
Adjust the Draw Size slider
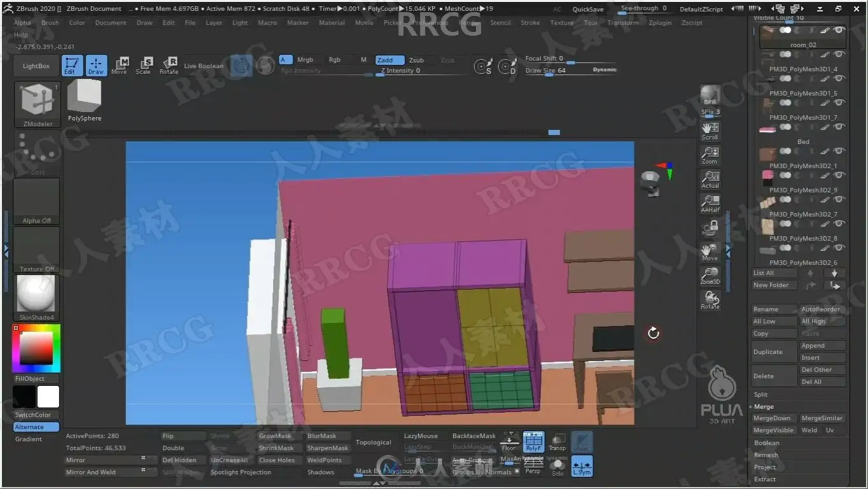click(x=571, y=71)
